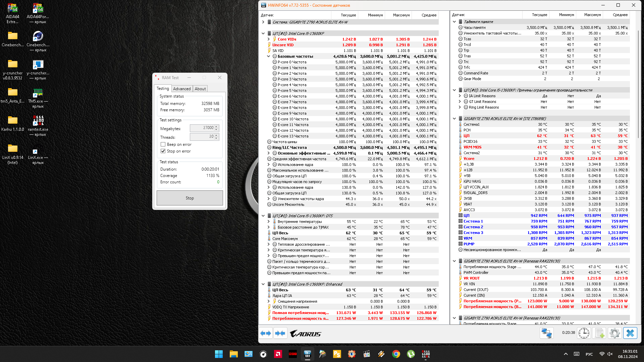
Task: Click the collapse columns arrows button in HWiNFO
Action: [280, 333]
